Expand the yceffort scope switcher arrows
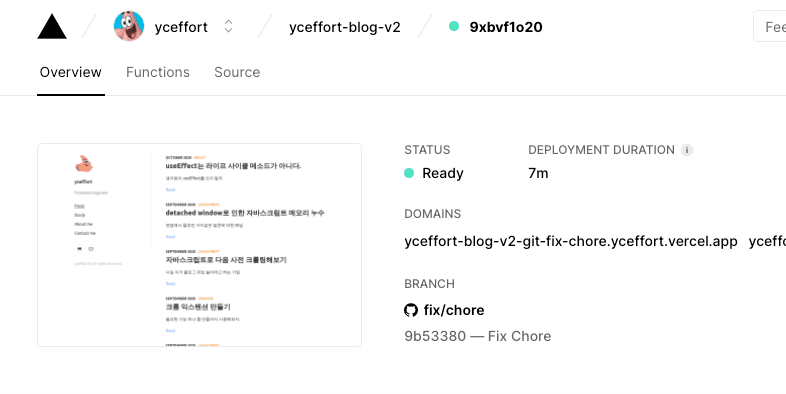The height and width of the screenshot is (394, 786). 228,26
